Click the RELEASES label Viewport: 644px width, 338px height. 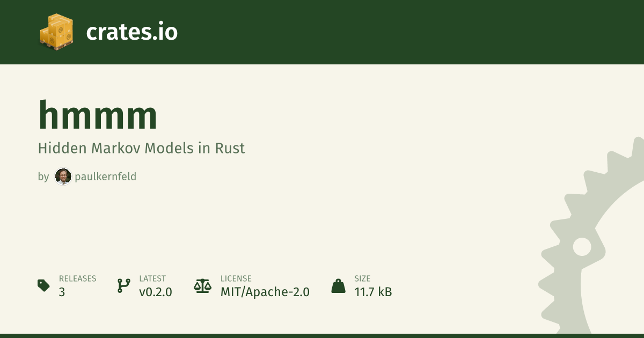click(77, 278)
